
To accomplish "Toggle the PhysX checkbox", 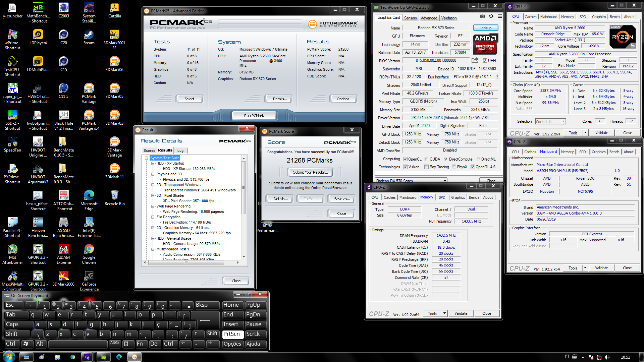I will tap(454, 167).
